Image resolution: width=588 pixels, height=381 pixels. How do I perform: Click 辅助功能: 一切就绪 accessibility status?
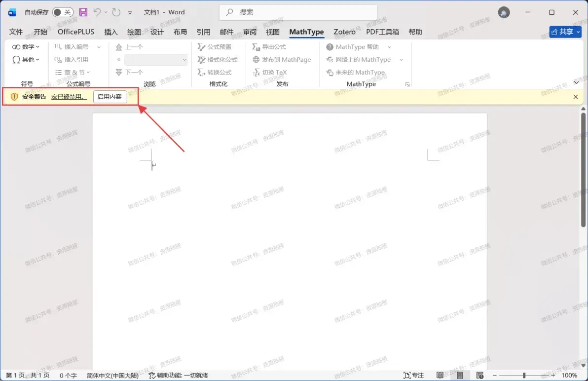[x=178, y=375]
